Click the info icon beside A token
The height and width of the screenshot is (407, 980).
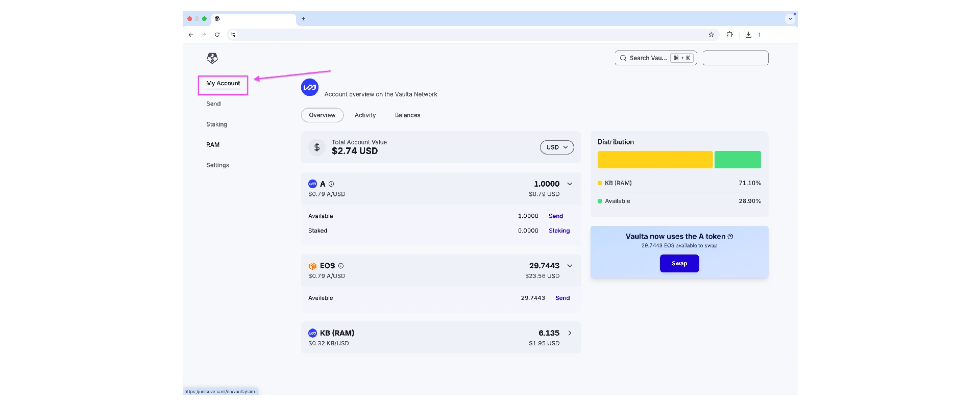(x=331, y=184)
